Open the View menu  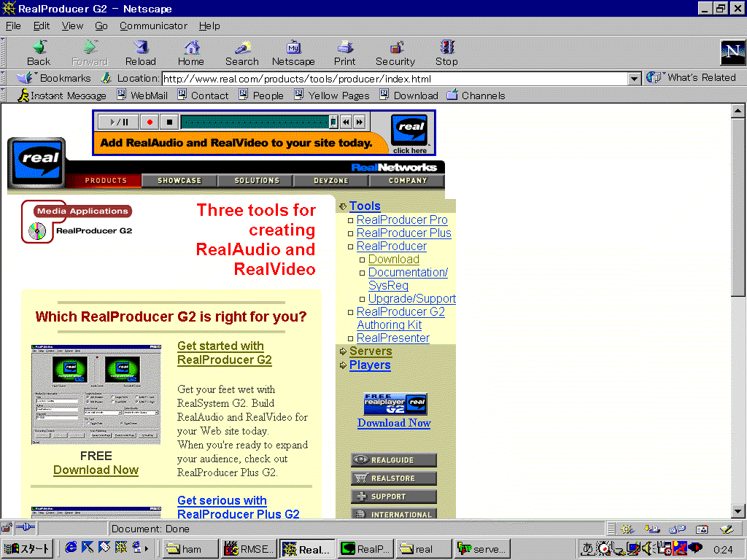[72, 26]
